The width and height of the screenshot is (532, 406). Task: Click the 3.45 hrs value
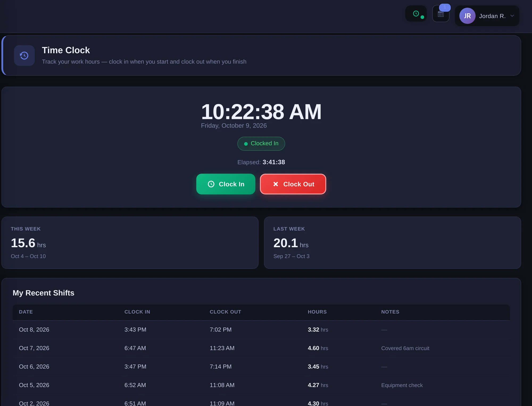pyautogui.click(x=318, y=367)
